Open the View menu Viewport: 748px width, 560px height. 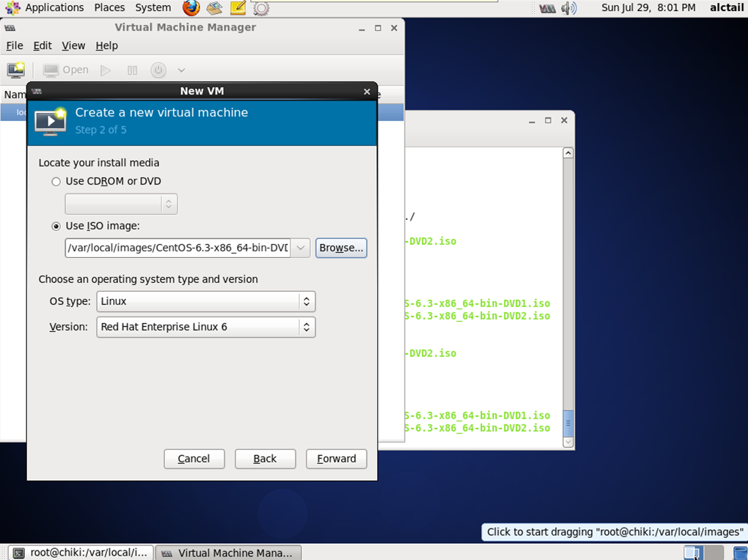(73, 45)
